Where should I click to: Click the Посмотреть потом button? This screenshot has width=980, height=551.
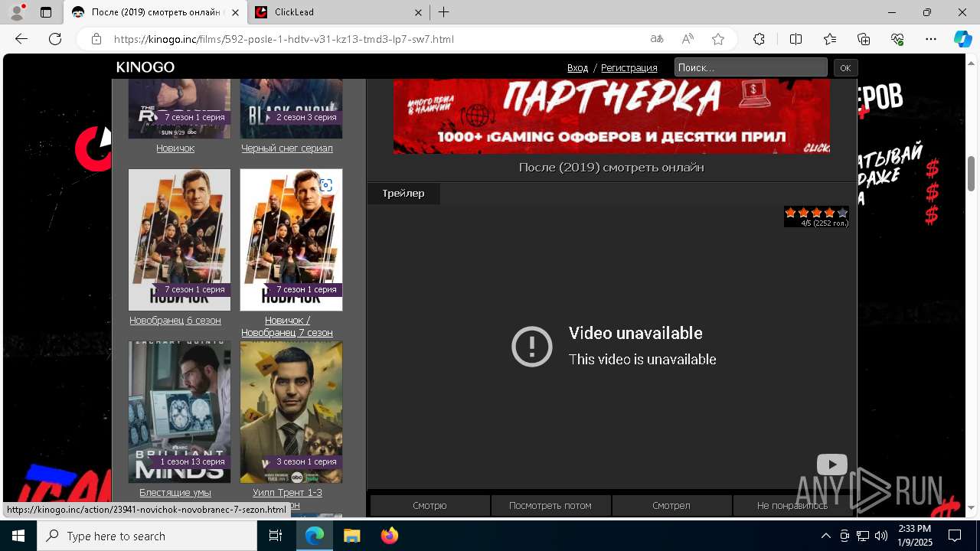[x=550, y=505]
